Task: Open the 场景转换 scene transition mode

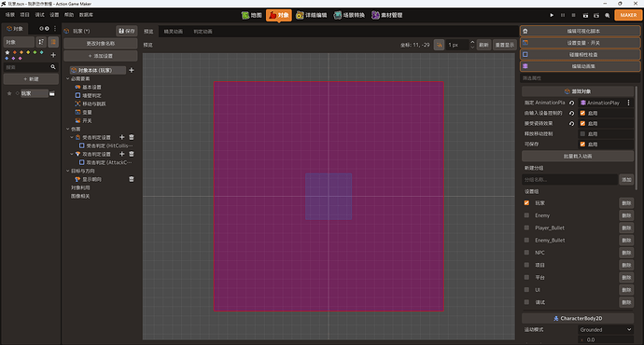Action: 349,15
